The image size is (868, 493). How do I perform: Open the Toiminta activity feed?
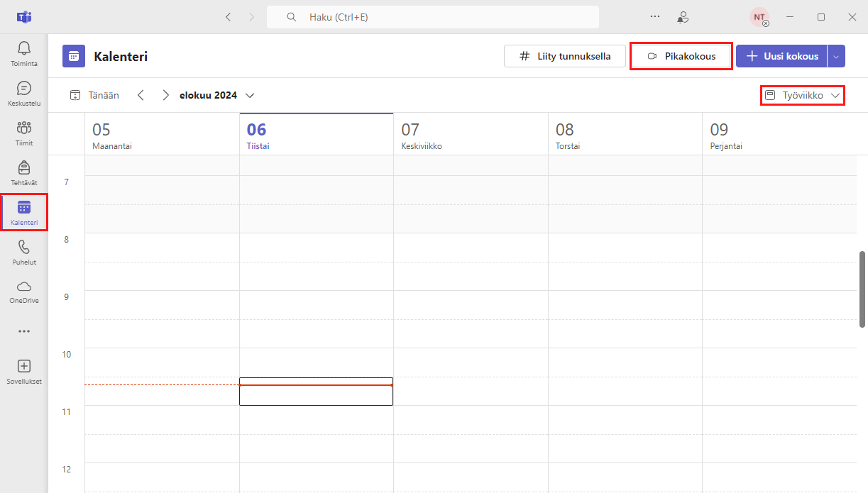[24, 54]
